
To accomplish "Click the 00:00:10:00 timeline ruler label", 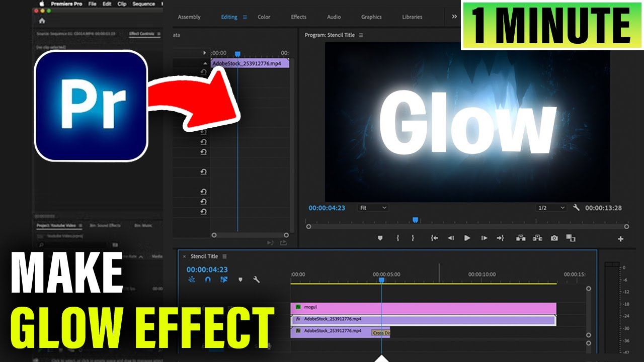I will coord(482,275).
